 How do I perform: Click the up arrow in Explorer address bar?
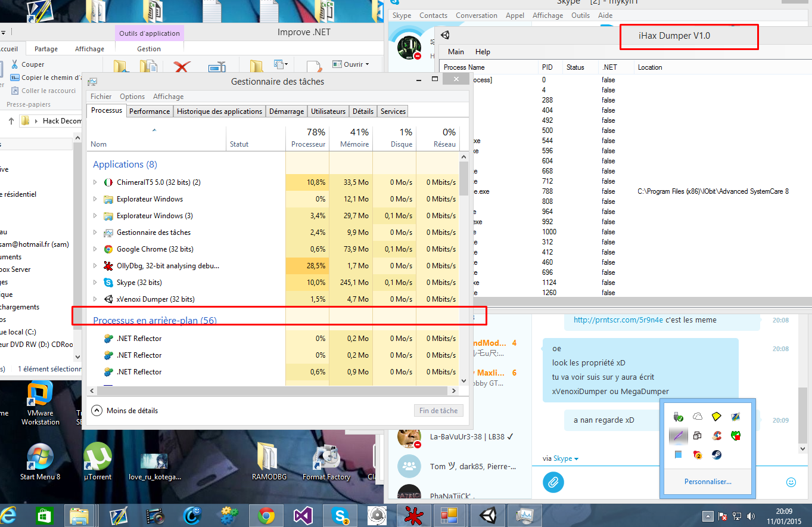(x=11, y=121)
